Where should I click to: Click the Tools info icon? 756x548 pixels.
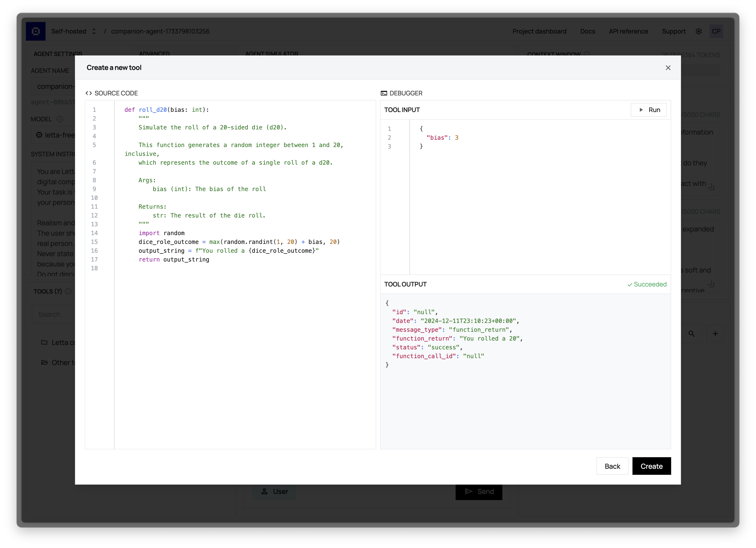tap(68, 291)
